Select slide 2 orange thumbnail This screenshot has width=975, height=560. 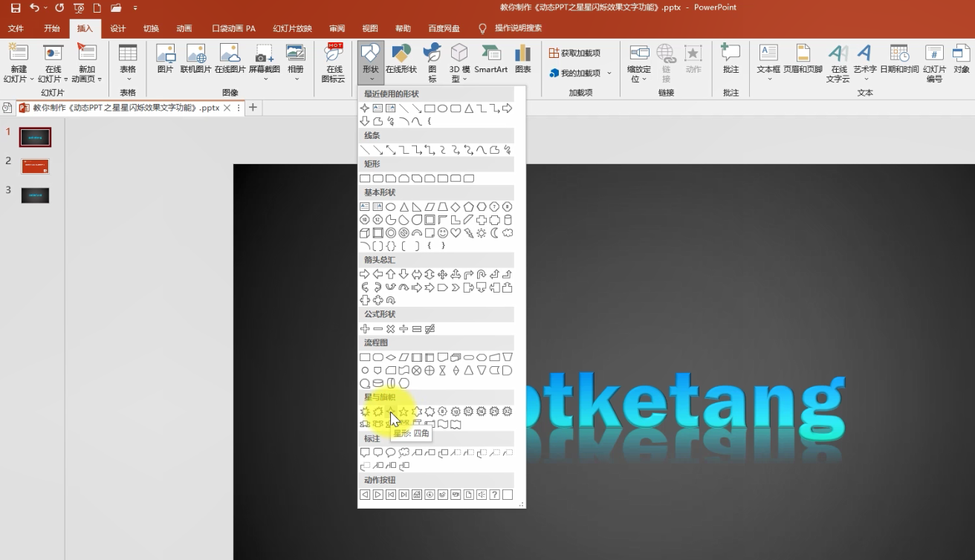(35, 166)
